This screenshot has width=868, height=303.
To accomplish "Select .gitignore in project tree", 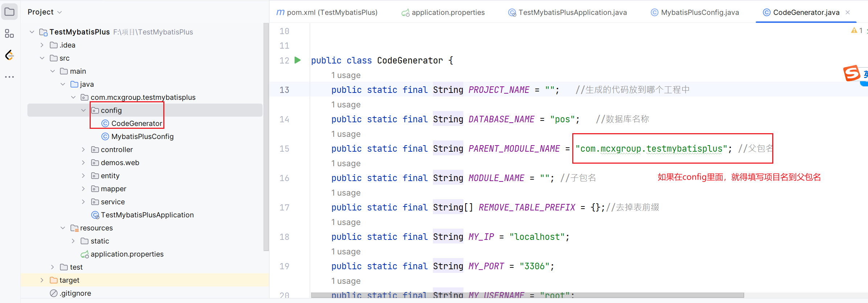I will pyautogui.click(x=75, y=293).
